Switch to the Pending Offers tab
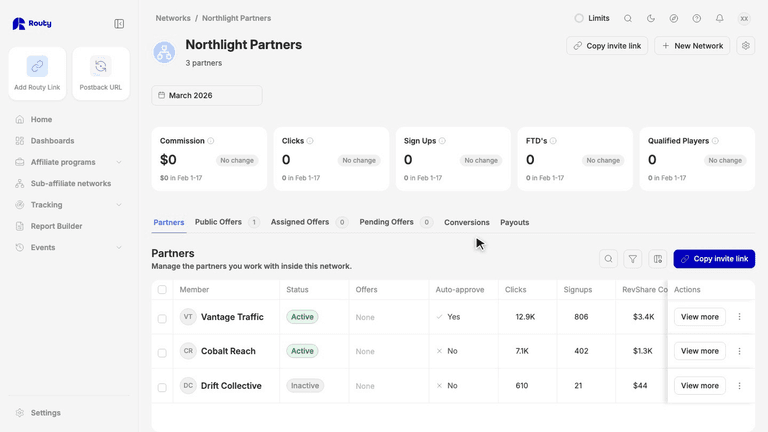Screen dimensions: 768x432 point(396,222)
